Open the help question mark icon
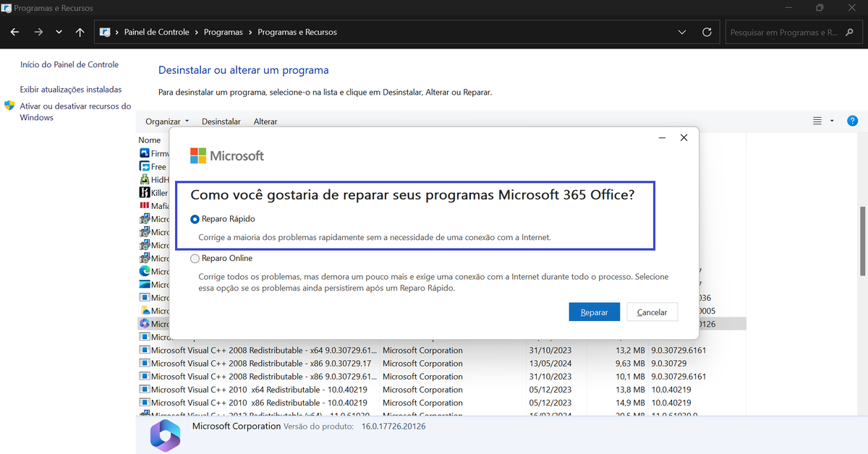The image size is (868, 454). (x=852, y=121)
